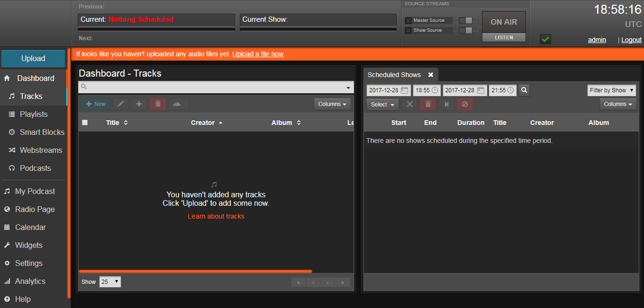Click the green checkmark status icon

(x=545, y=39)
